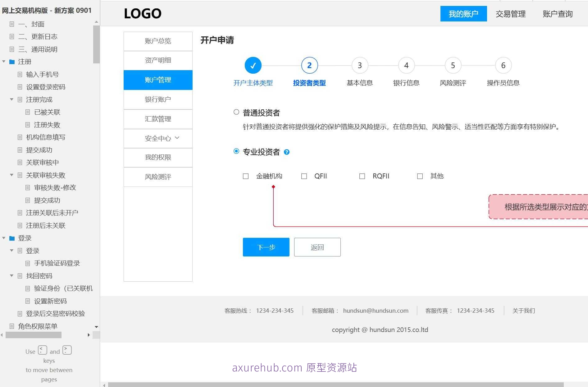Viewport: 588px width, 387px height.
Task: Click the 返回 button
Action: coord(317,247)
